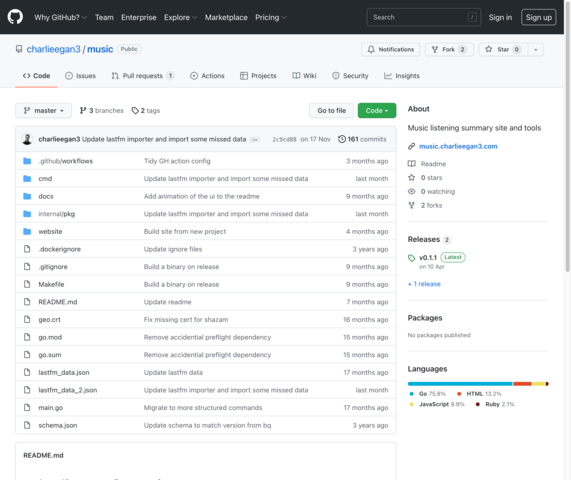The height and width of the screenshot is (480, 571).
Task: Expand commit message ellipsis button
Action: tap(255, 139)
